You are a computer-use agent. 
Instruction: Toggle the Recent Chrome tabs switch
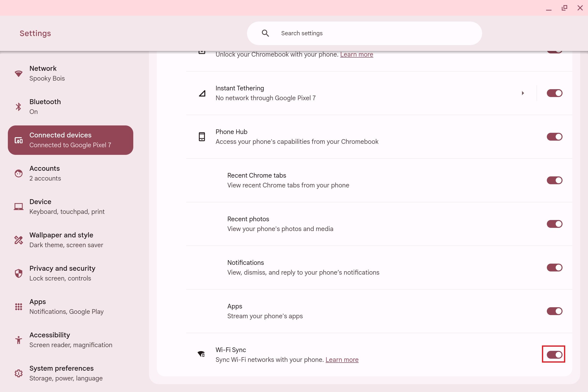554,180
